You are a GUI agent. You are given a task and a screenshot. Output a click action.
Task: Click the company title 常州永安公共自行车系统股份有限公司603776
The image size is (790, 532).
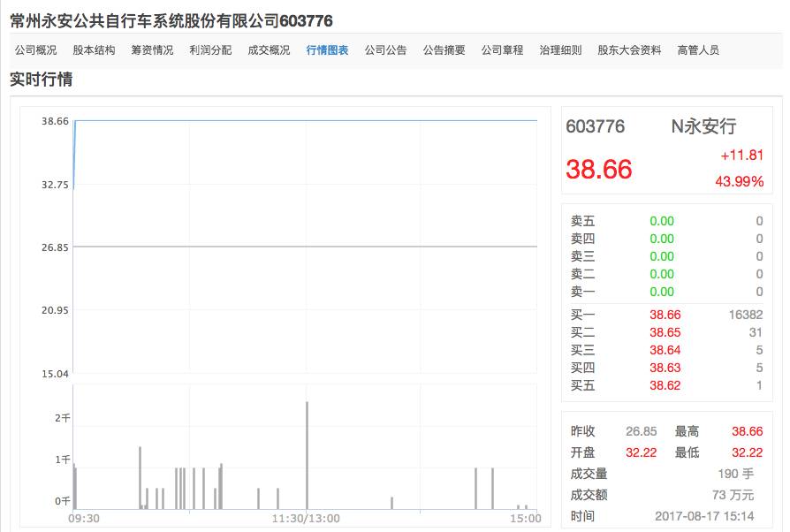click(x=171, y=20)
